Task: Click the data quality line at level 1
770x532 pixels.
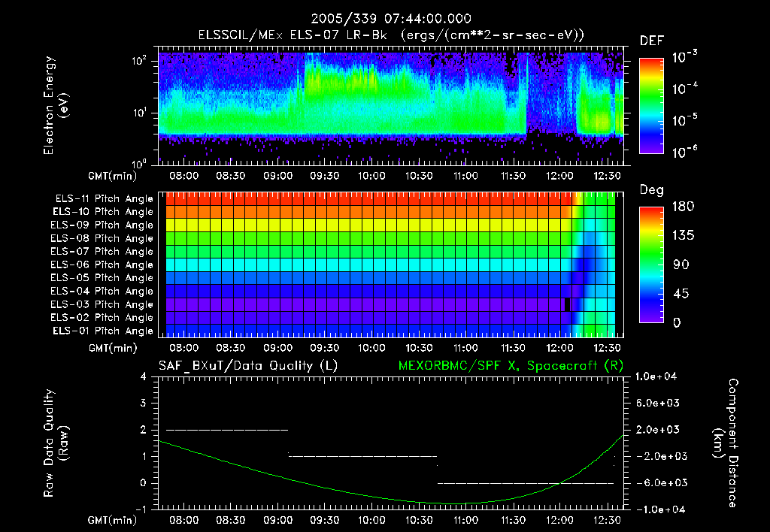Action: 363,456
